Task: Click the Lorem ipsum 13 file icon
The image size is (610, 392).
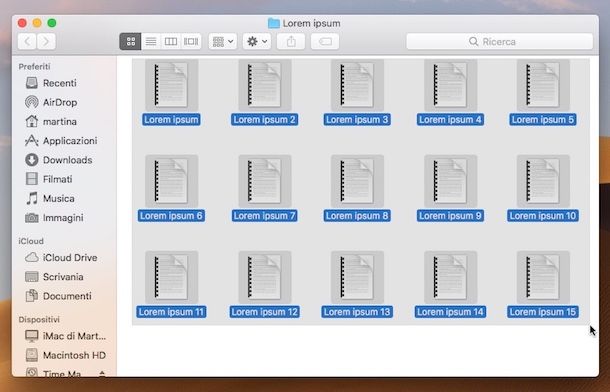Action: tap(357, 277)
